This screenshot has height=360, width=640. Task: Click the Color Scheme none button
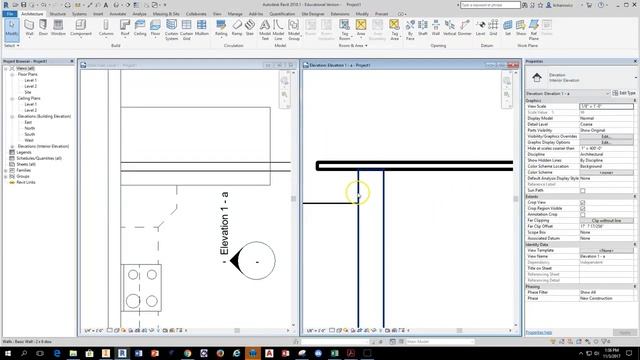[x=606, y=173]
